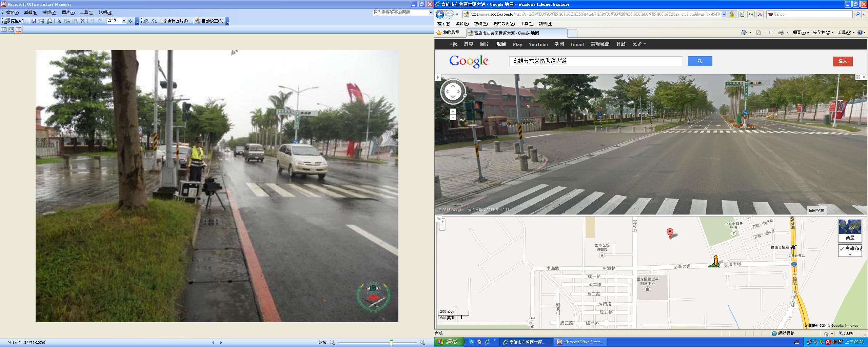This screenshot has width=868, height=347.
Task: Click the Cut scissors icon
Action: (x=59, y=21)
